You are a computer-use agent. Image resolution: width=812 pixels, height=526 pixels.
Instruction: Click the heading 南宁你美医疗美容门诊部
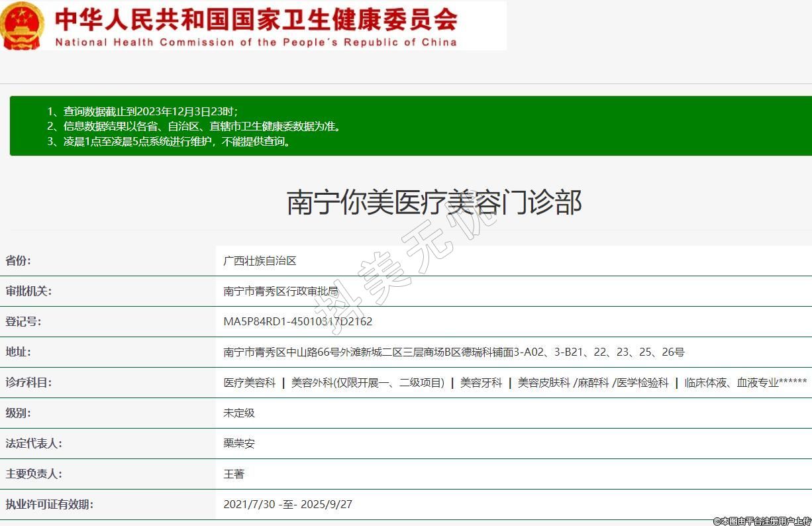coord(434,202)
